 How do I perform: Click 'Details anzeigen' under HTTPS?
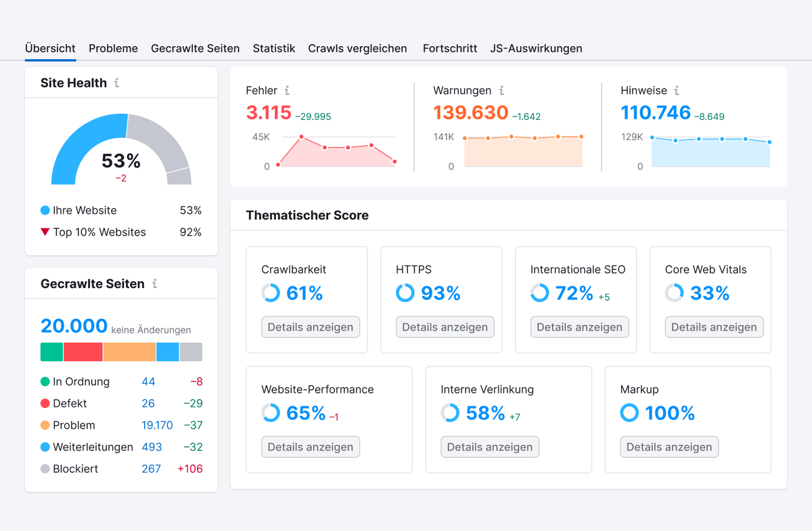(x=445, y=326)
